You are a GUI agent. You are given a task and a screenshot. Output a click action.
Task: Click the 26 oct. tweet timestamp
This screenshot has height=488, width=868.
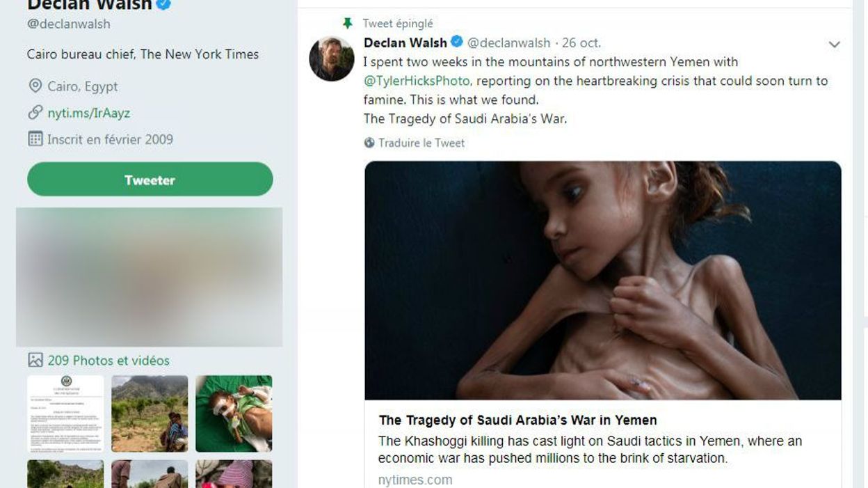(x=581, y=43)
